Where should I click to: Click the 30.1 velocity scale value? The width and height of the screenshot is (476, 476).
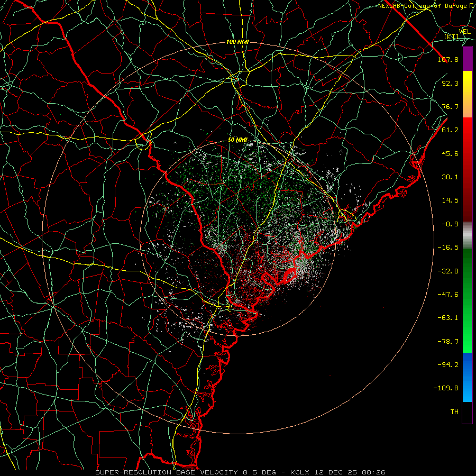[x=450, y=177]
